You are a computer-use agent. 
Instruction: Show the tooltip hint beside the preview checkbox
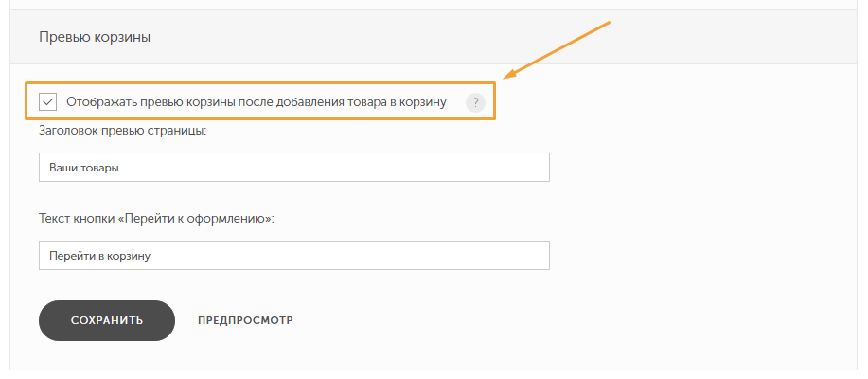point(475,102)
